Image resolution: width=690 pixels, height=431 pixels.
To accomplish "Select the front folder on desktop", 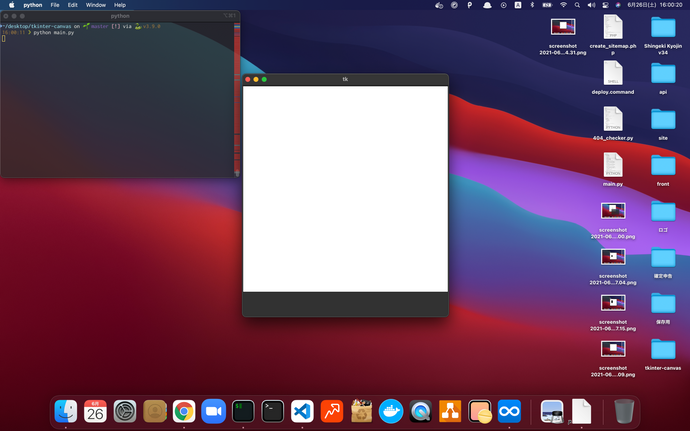I will [x=663, y=170].
